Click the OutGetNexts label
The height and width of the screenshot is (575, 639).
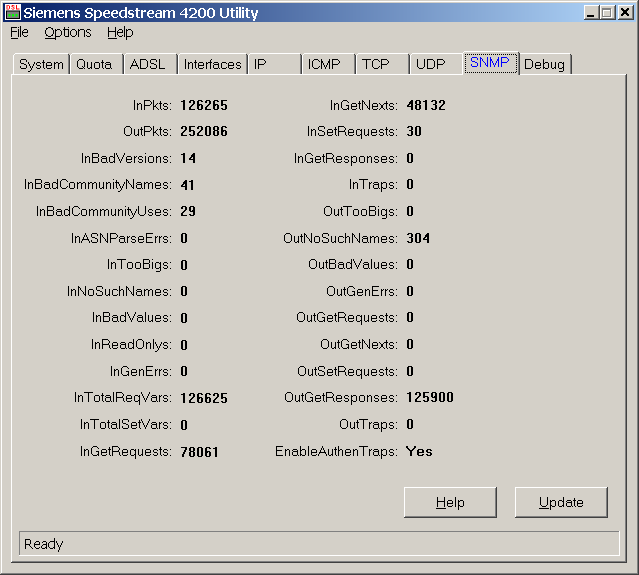[x=359, y=344]
